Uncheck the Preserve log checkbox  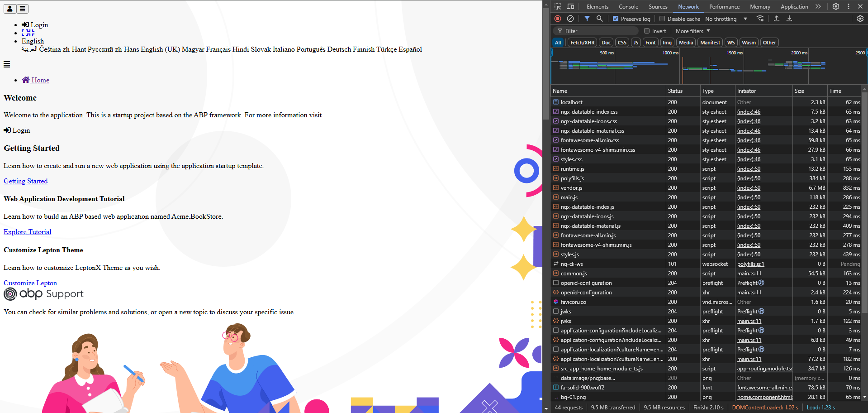616,19
